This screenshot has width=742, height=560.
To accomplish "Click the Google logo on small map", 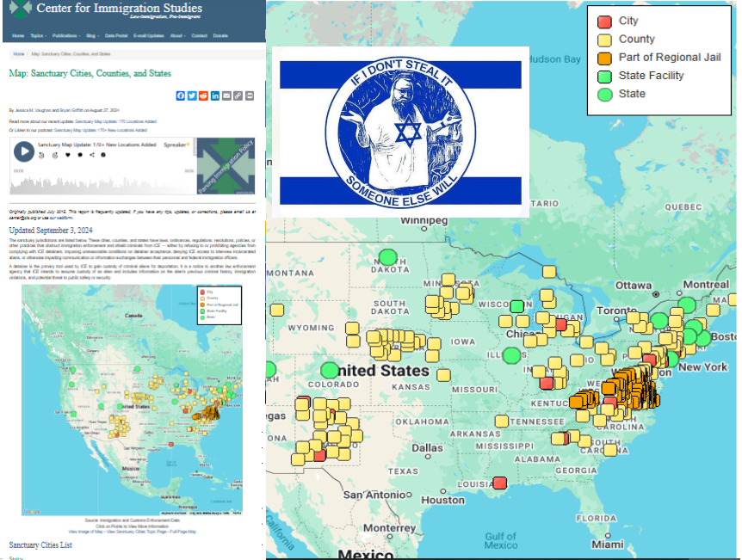I will click(x=32, y=512).
